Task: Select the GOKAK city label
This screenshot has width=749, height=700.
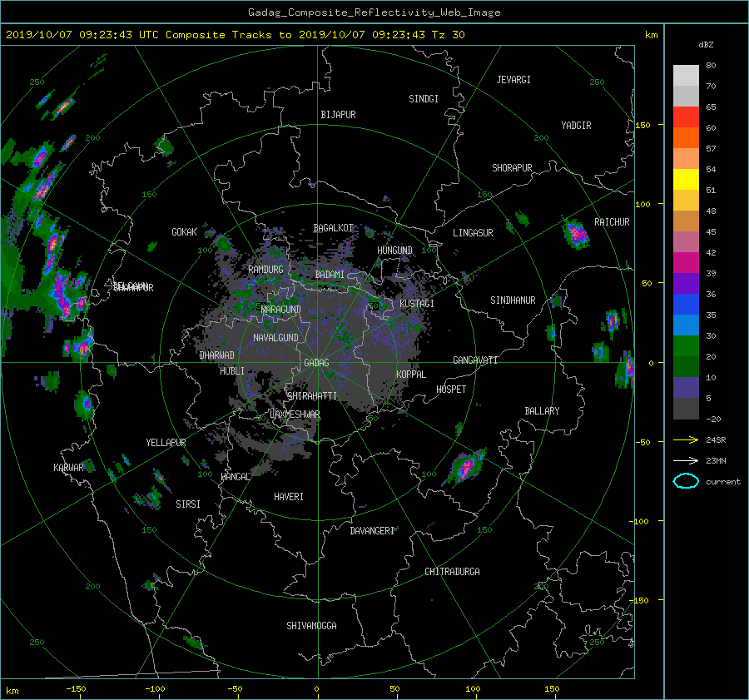Action: tap(185, 232)
